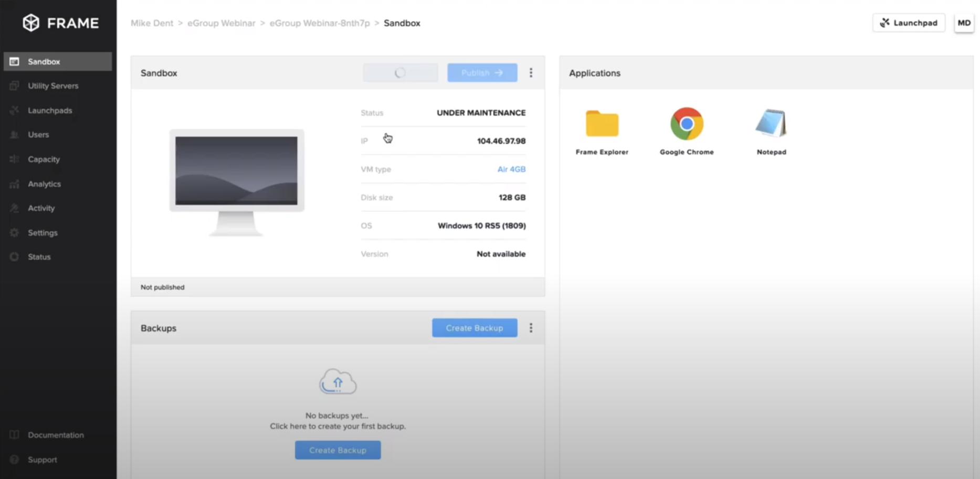Click the UNDER MAINTENANCE status value
Screen dimensions: 980x479
tap(481, 113)
